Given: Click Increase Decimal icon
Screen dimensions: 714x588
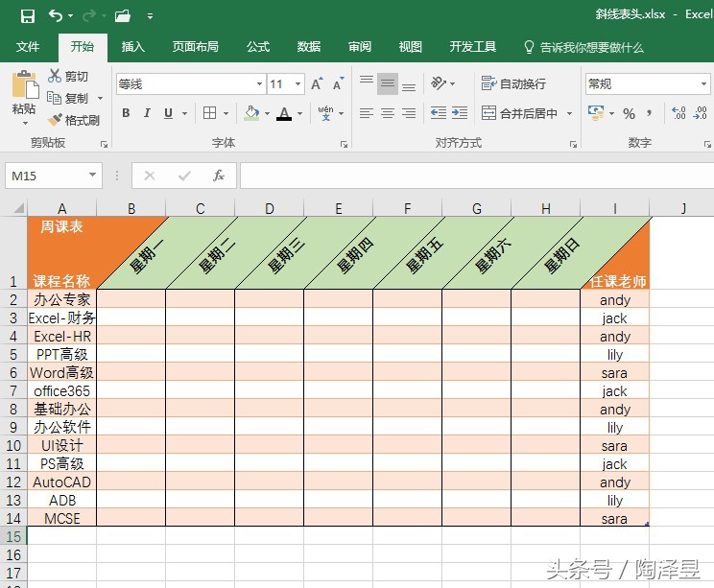Looking at the screenshot, I should tap(678, 113).
